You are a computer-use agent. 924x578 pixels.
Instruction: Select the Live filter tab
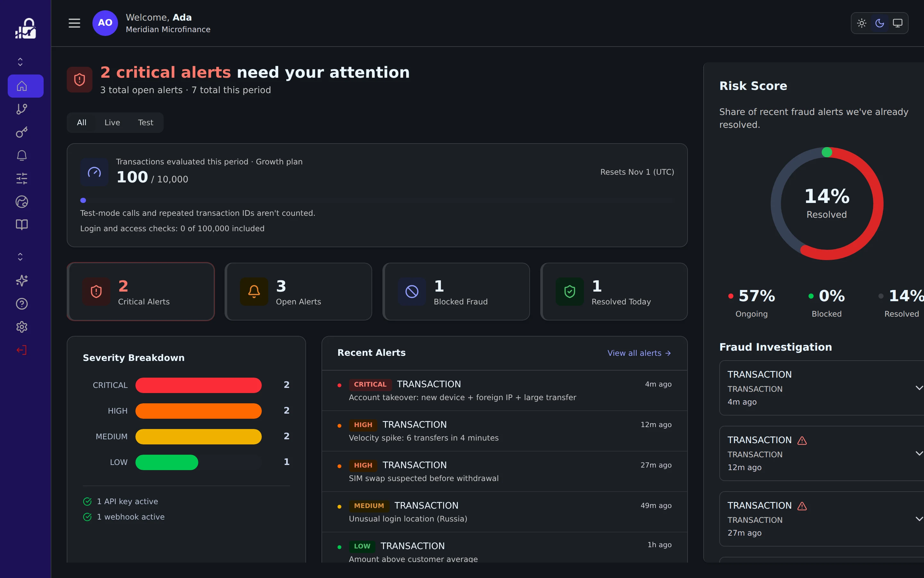coord(112,123)
